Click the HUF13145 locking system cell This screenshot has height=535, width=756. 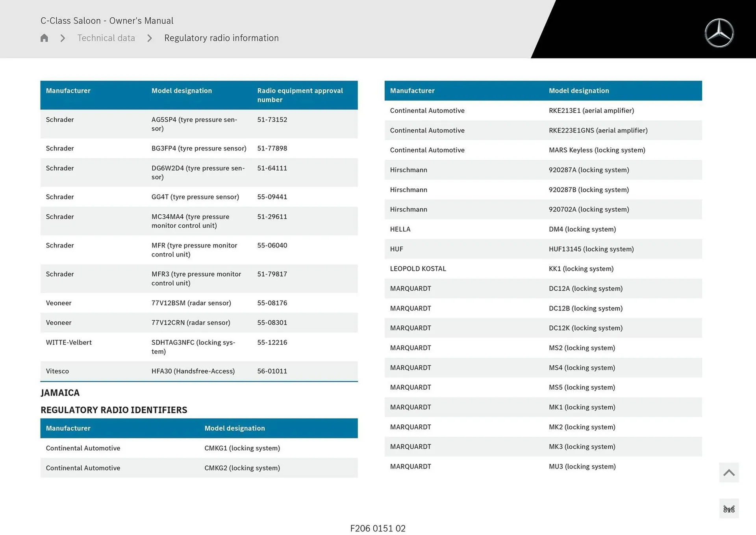[591, 249]
